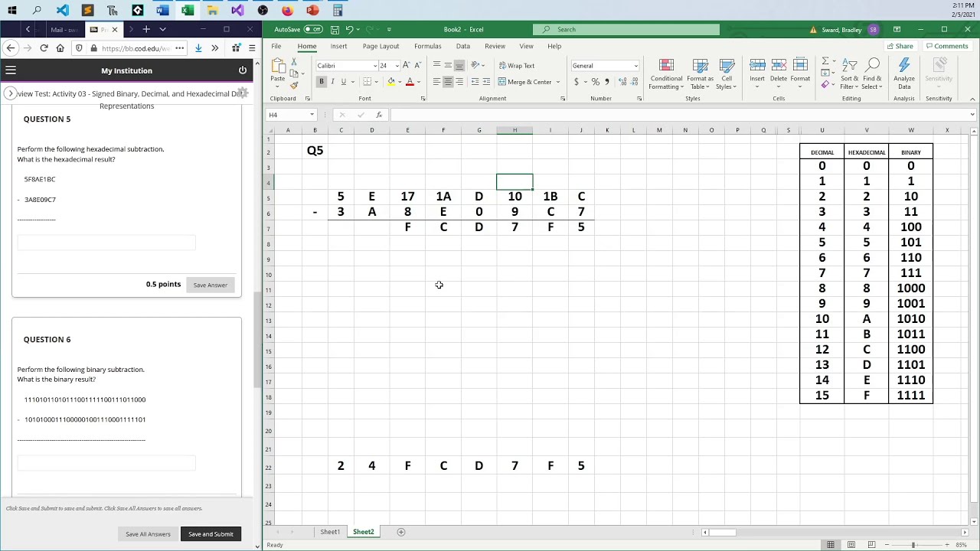Turn on the AutoSave switch
This screenshot has height=551, width=980.
313,29
